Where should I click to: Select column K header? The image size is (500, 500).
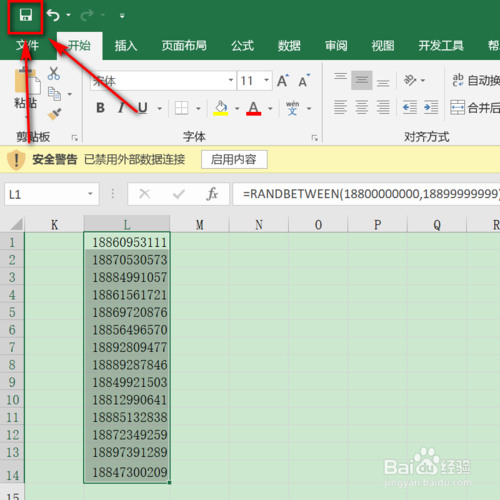54,224
